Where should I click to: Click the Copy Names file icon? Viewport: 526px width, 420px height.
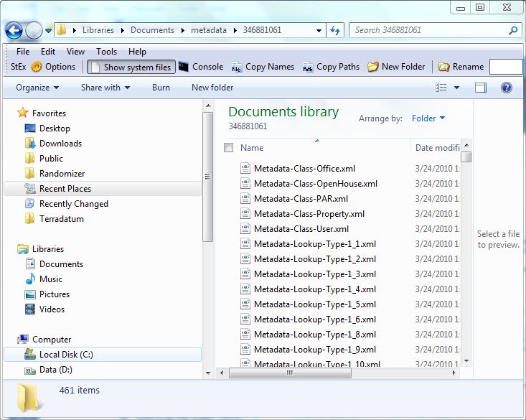click(x=237, y=67)
